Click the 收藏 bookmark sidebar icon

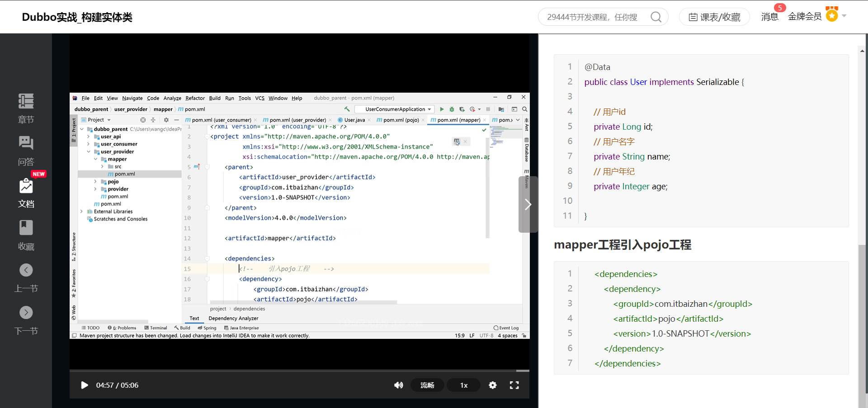(26, 235)
